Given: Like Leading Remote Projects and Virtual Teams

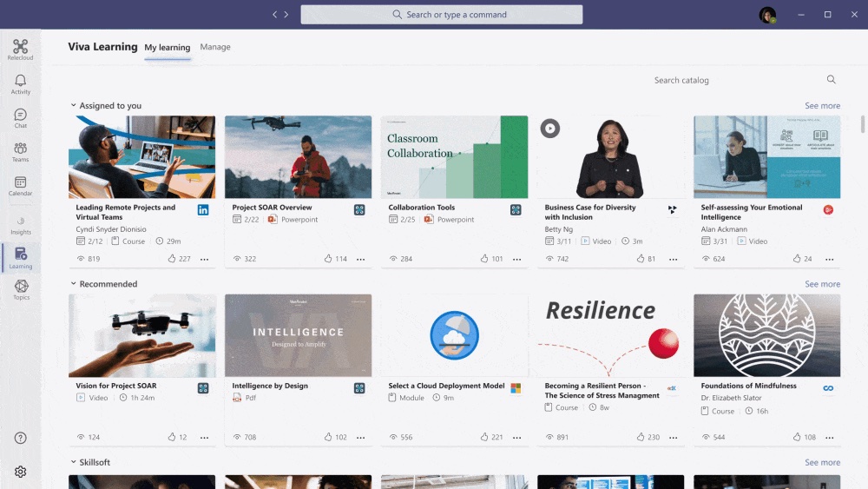Looking at the screenshot, I should (x=172, y=259).
